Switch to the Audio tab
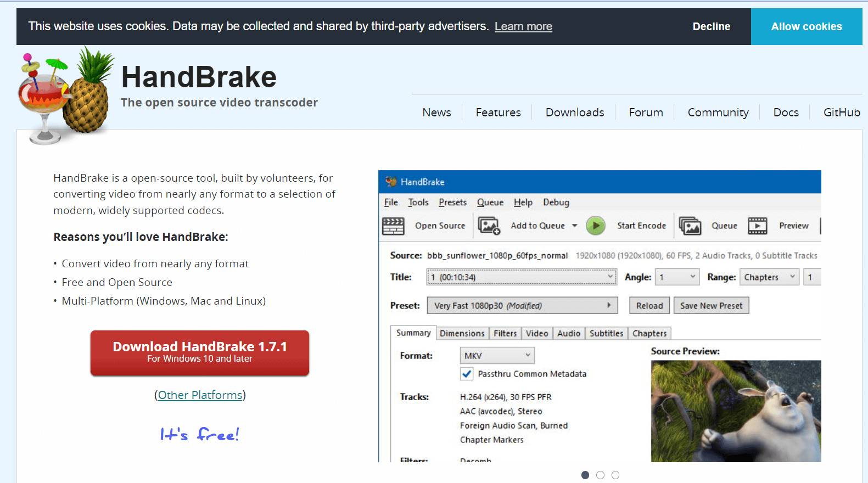 (x=569, y=333)
